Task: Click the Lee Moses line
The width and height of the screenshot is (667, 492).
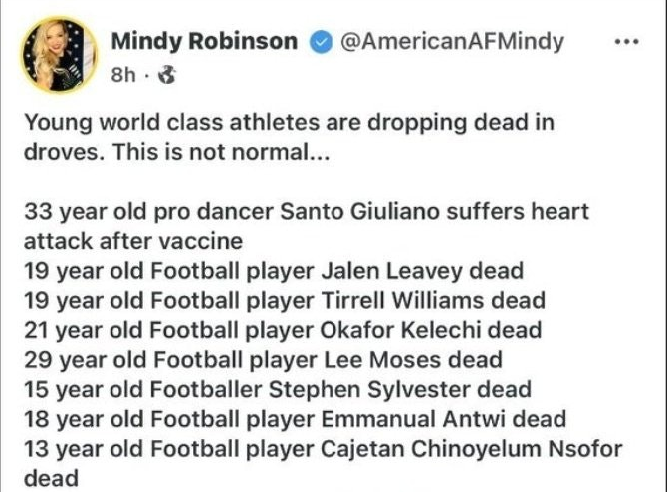Action: click(263, 360)
